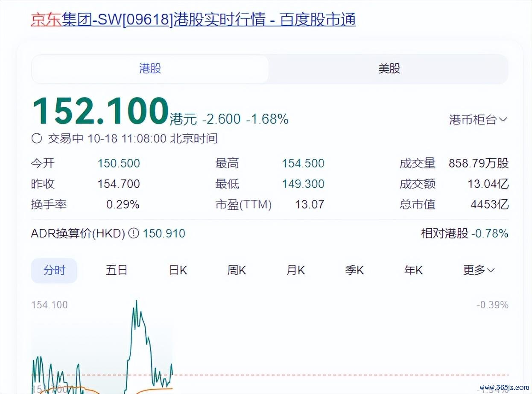Switch to the 美股 tab
The height and width of the screenshot is (394, 532).
coord(389,69)
